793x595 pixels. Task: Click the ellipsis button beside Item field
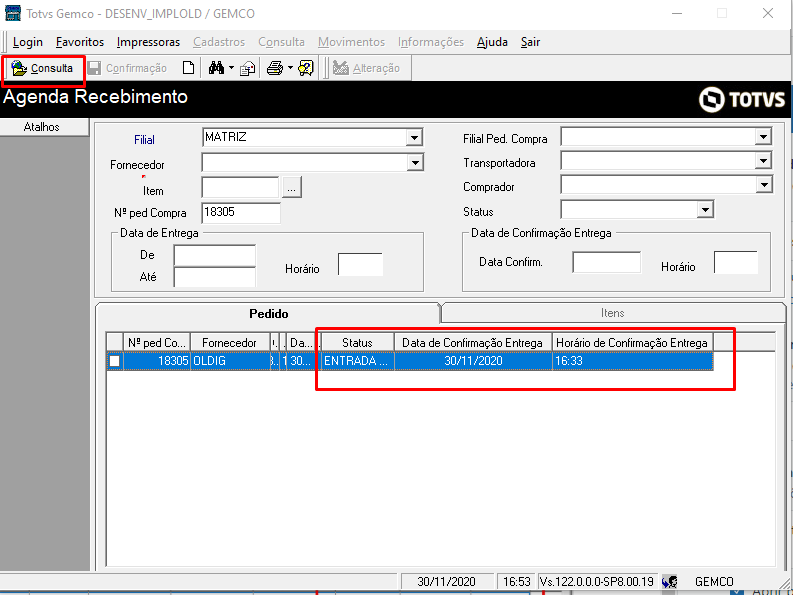(x=291, y=188)
